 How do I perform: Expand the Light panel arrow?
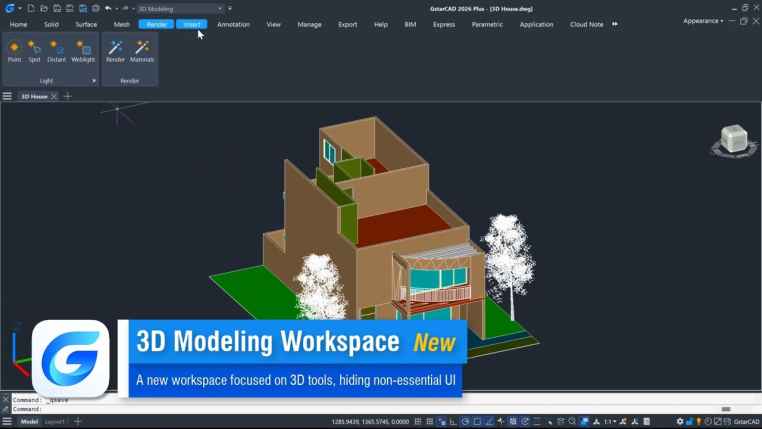(x=94, y=81)
